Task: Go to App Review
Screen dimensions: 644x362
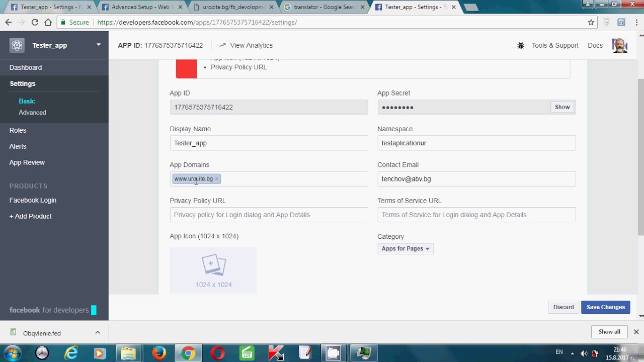Action: coord(27,162)
